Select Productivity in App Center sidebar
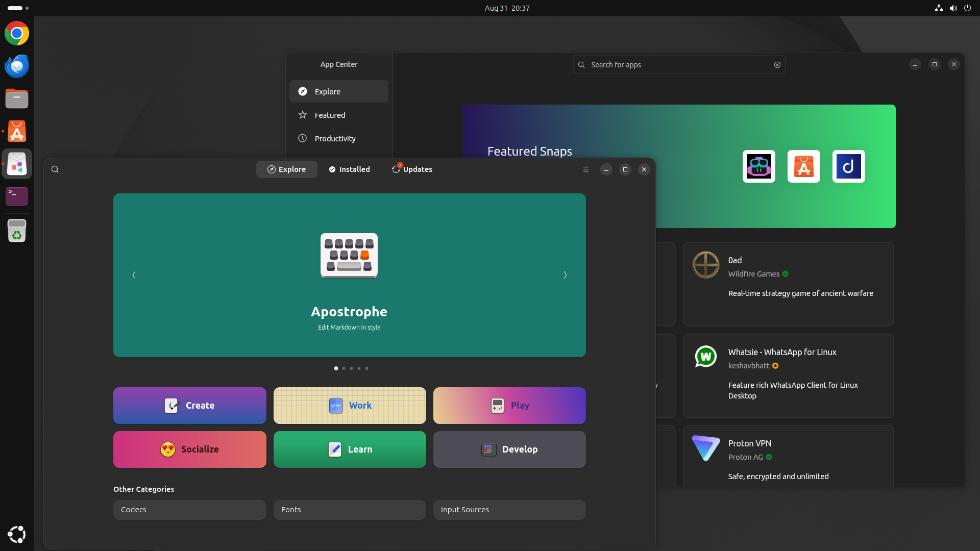This screenshot has width=980, height=551. point(339,138)
